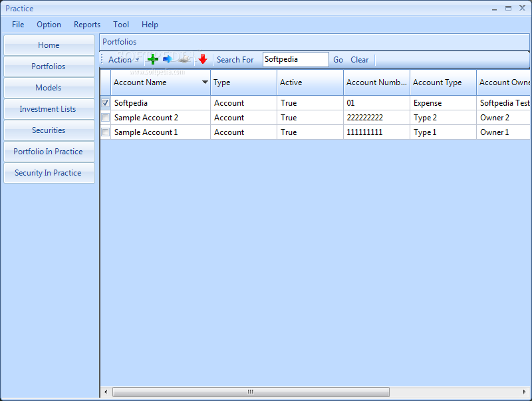Click the Type 2 cell
This screenshot has height=401, width=532.
(x=443, y=118)
